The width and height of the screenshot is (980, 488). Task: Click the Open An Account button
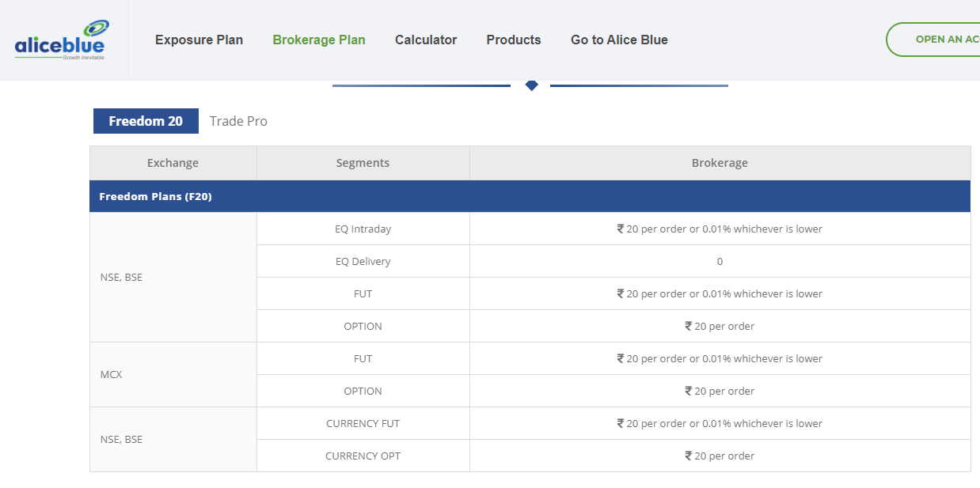click(x=933, y=40)
